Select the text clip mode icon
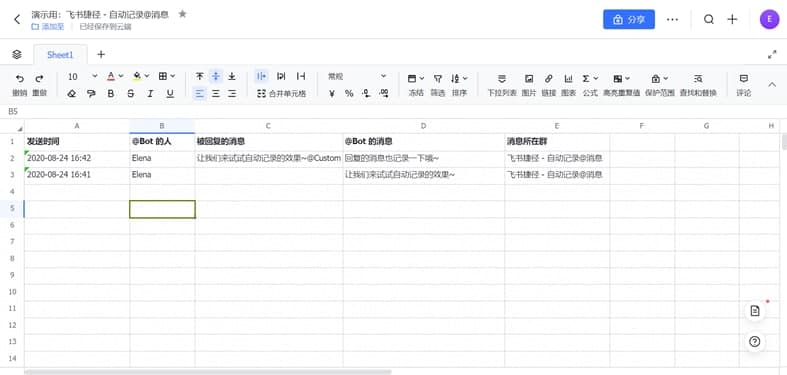Screen dimensions: 787x375 pos(301,76)
